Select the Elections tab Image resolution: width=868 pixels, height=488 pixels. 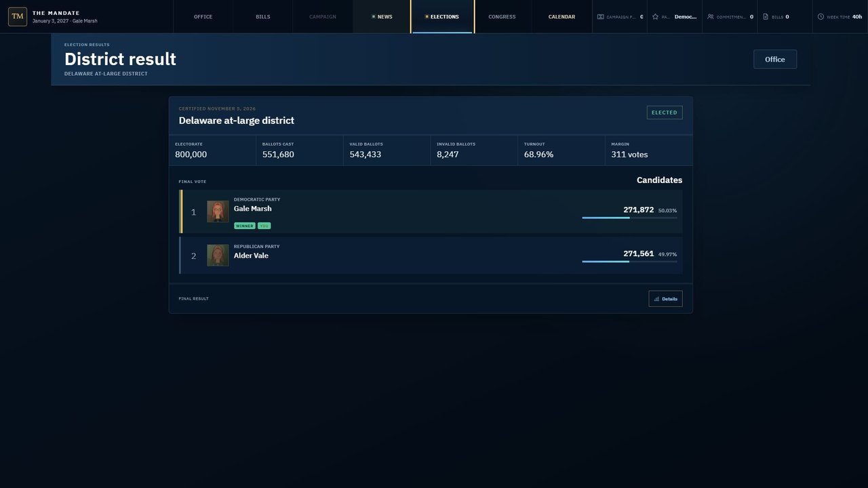click(x=442, y=16)
